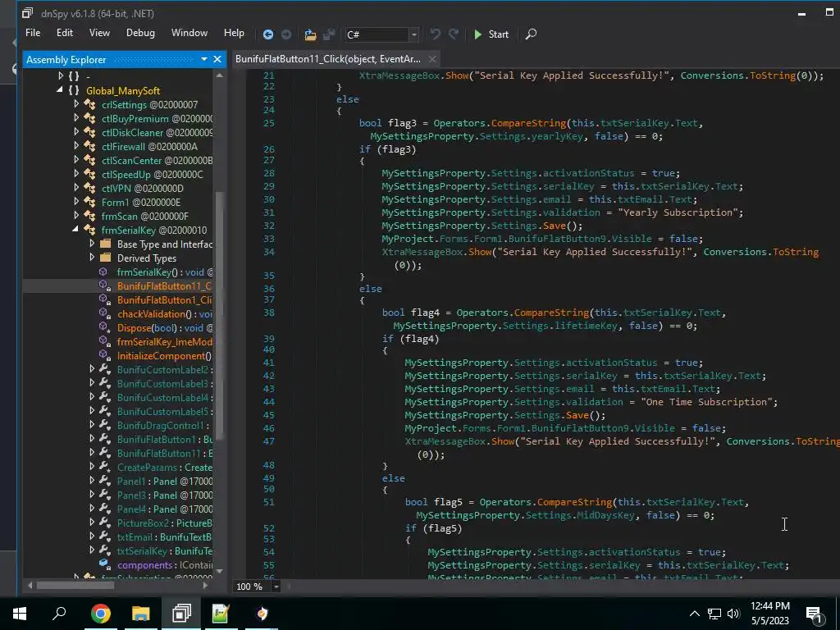Click the frmScan class icon

90,216
